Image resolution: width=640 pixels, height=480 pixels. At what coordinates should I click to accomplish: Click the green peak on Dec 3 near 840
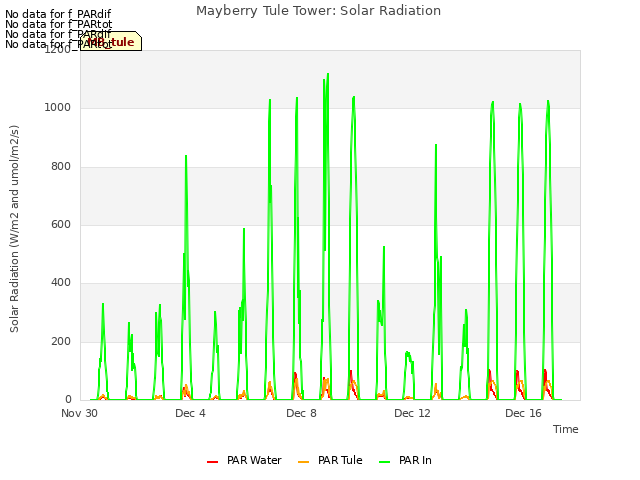point(186,156)
